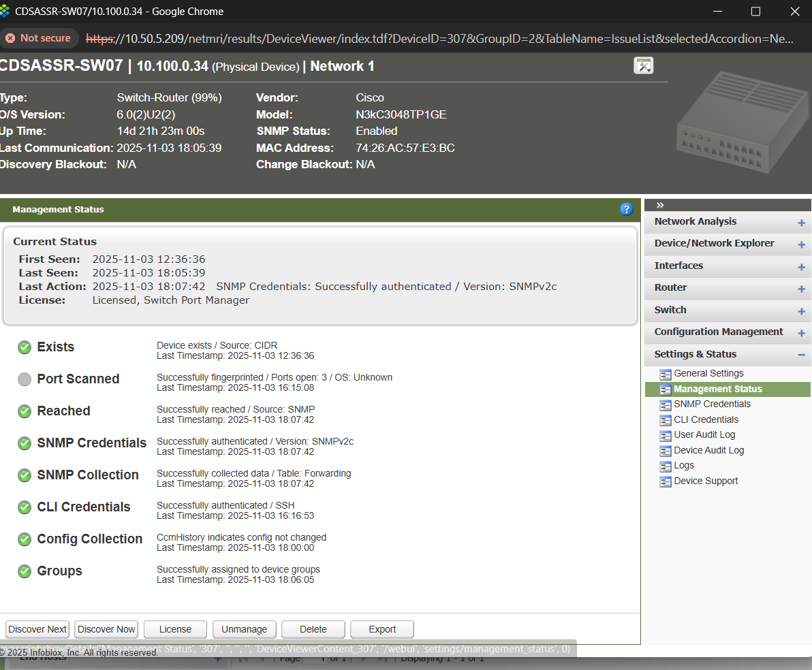Image resolution: width=812 pixels, height=670 pixels.
Task: Click the Not secure warning icon
Action: pos(10,38)
